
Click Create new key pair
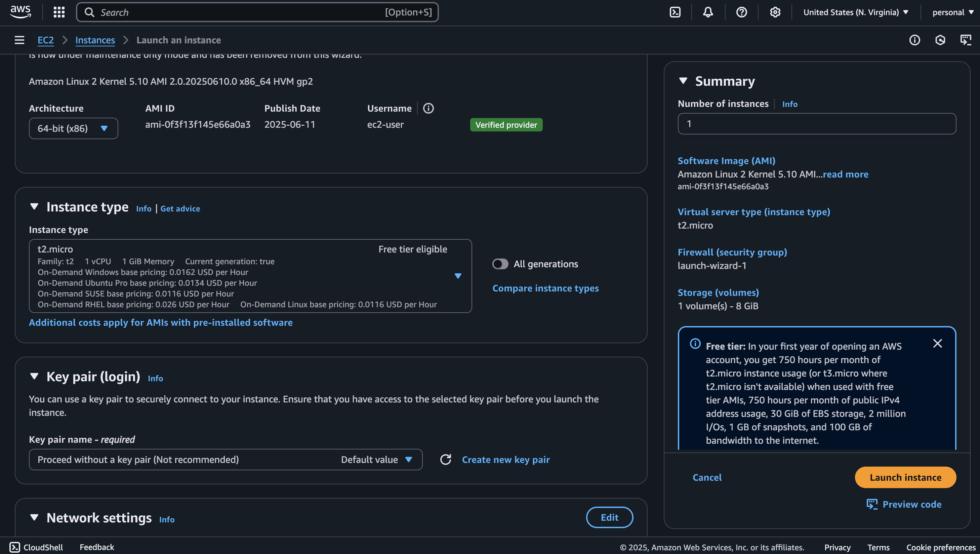click(x=505, y=460)
